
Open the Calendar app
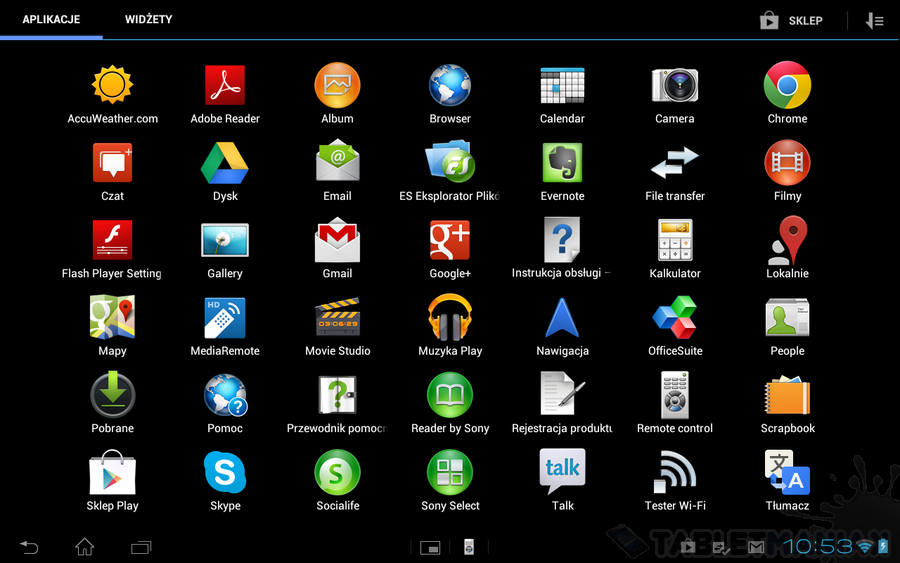coord(562,85)
